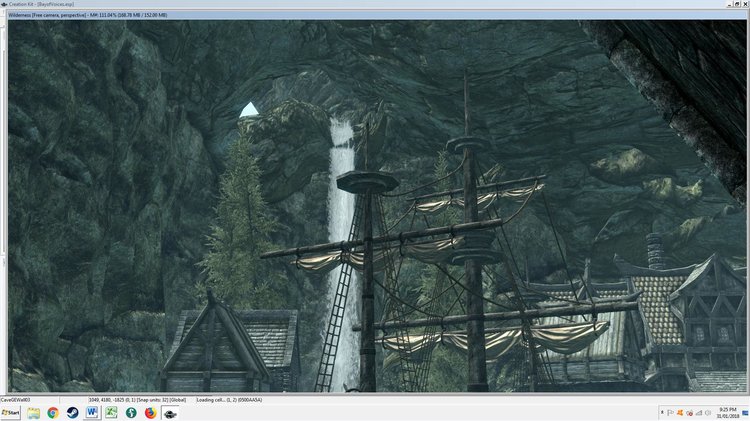Click the 'Loading cell...' status text
Screen dimensions: 750x421
tap(229, 400)
